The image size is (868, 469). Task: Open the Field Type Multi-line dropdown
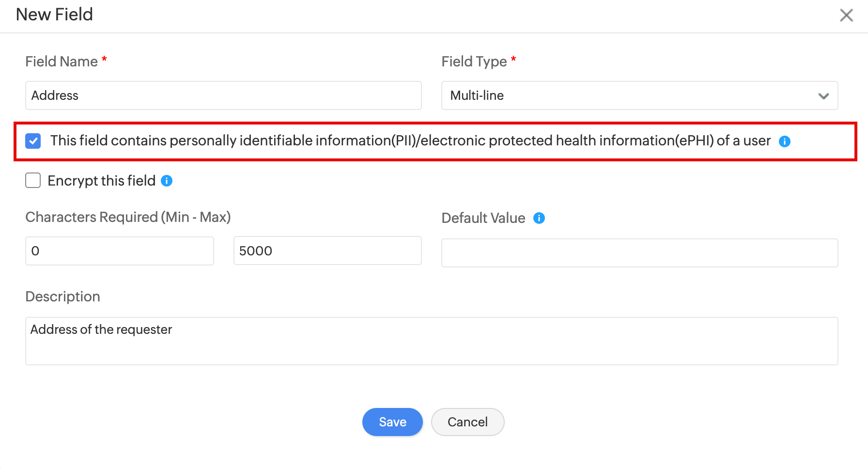coord(639,95)
